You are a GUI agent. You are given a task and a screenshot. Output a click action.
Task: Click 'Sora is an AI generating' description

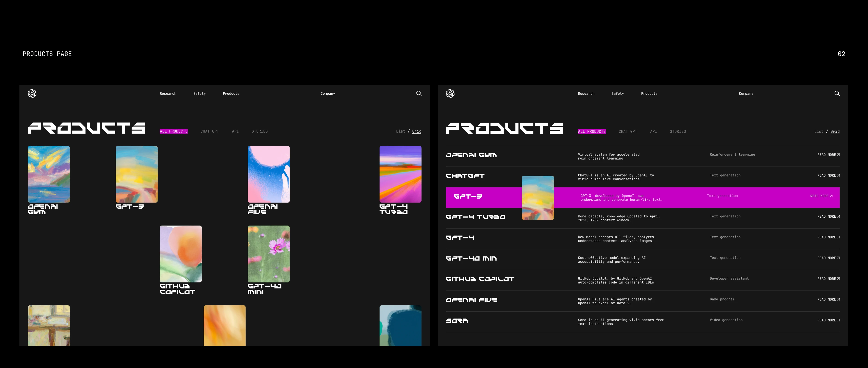pos(621,322)
